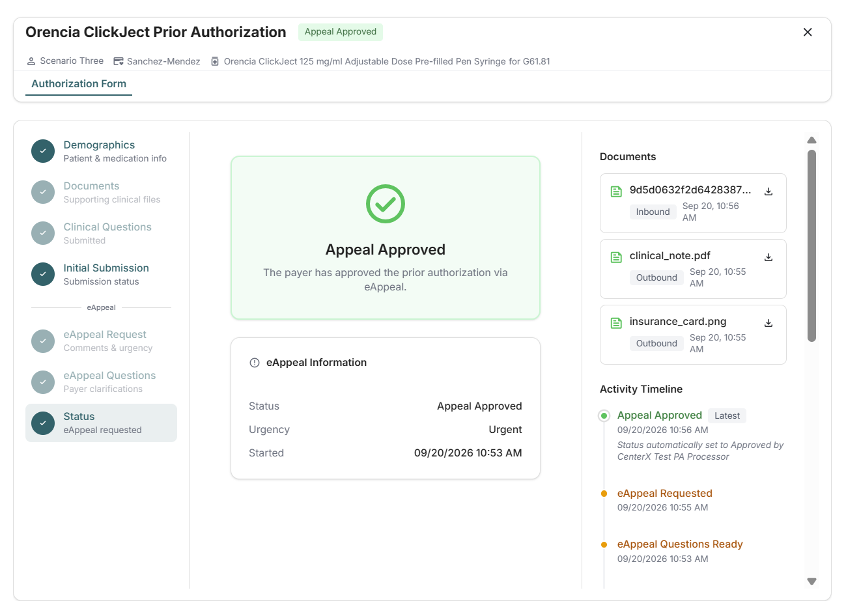Image resolution: width=846 pixels, height=616 pixels.
Task: Select the Clinical Questions step
Action: pyautogui.click(x=101, y=233)
